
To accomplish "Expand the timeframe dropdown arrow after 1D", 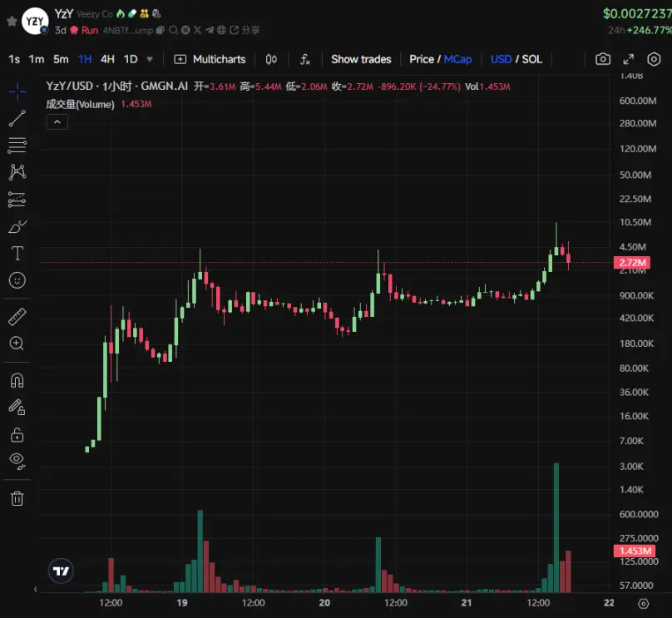I will pyautogui.click(x=150, y=59).
